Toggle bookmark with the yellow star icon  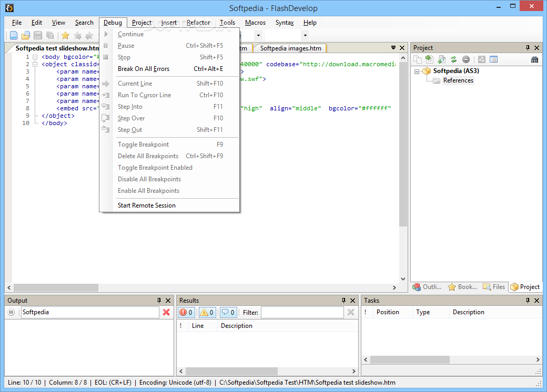[x=65, y=35]
